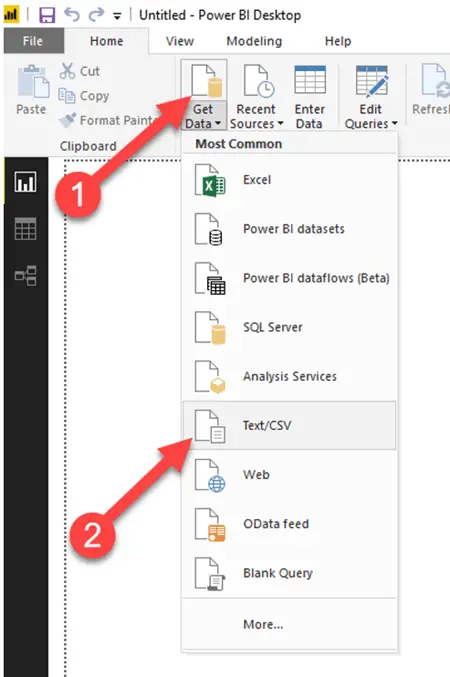Expand the Edit Queries dropdown arrow
The height and width of the screenshot is (677, 450).
click(x=394, y=124)
